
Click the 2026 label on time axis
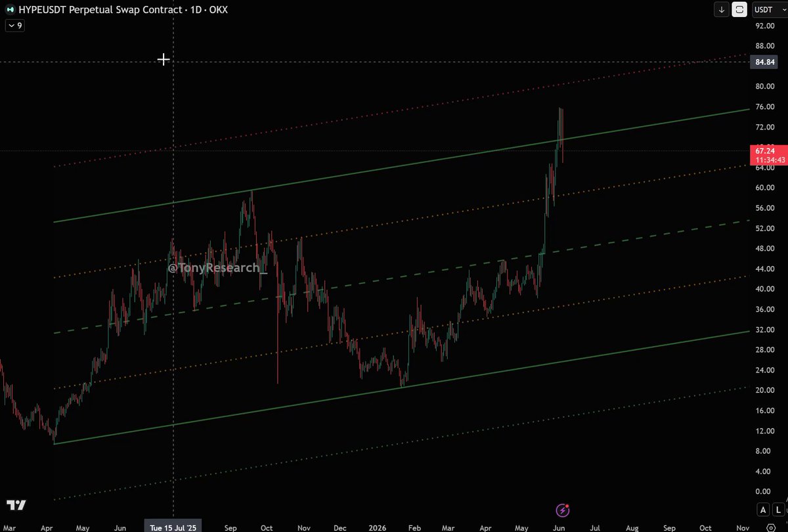pyautogui.click(x=377, y=527)
